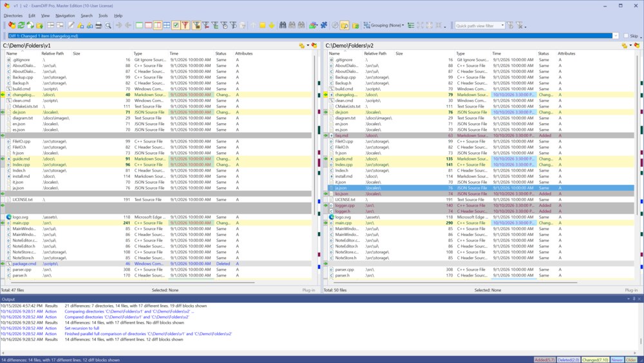Open the Tools menu

coord(103,15)
